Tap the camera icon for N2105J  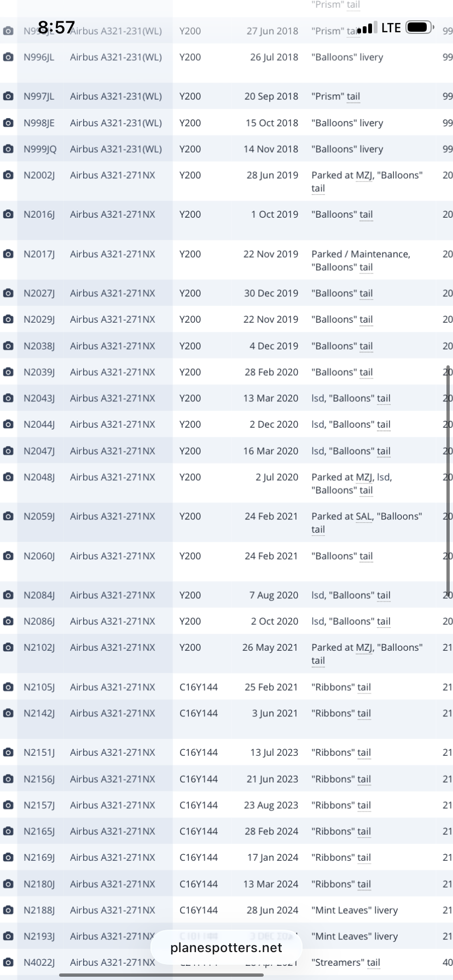click(x=8, y=687)
